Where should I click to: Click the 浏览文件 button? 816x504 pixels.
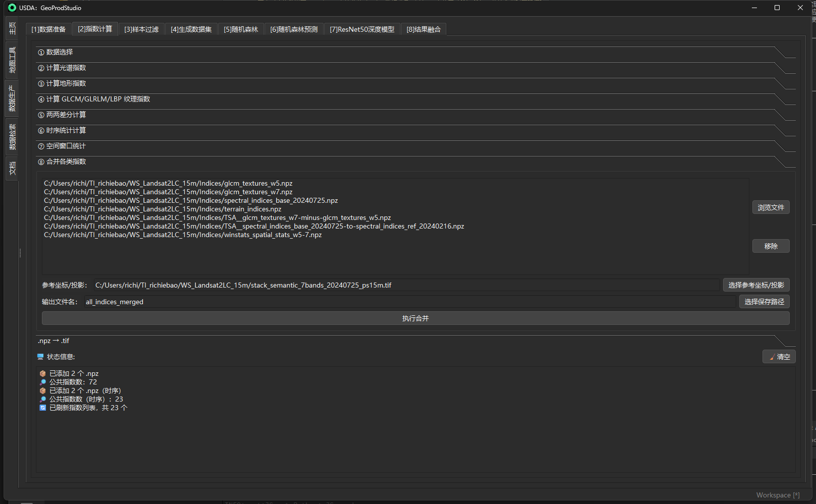pos(771,207)
